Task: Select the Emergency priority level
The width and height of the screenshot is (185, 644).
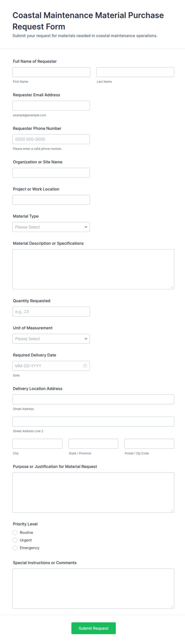Action: point(15,548)
